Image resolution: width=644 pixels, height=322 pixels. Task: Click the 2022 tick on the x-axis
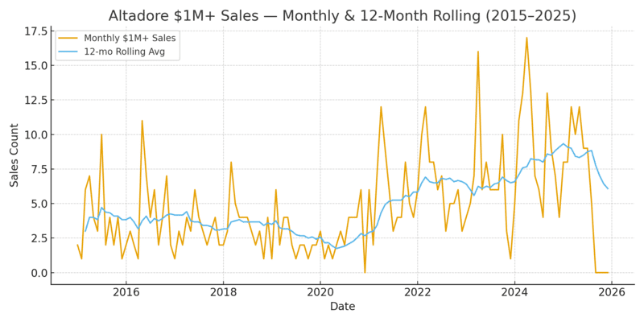pyautogui.click(x=418, y=291)
